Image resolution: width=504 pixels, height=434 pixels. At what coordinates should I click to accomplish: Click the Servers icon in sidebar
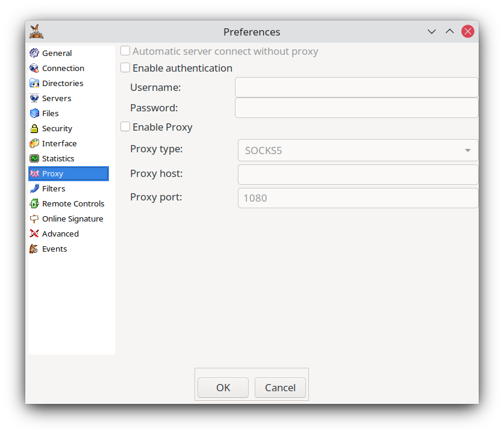(34, 98)
